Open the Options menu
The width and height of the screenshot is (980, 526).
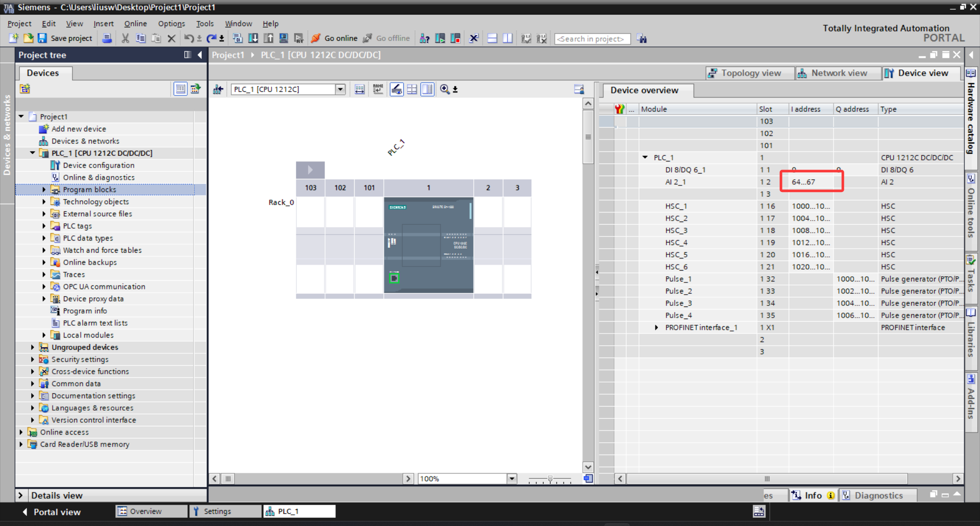click(171, 23)
